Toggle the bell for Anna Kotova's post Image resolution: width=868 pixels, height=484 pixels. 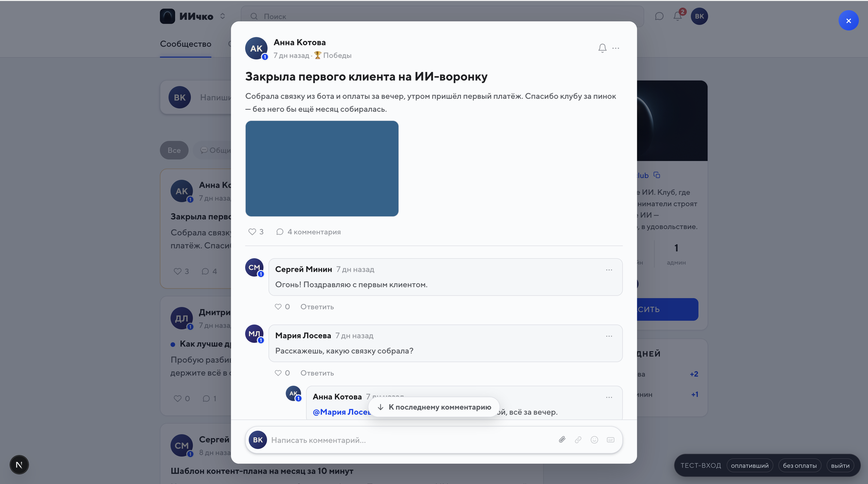[602, 48]
